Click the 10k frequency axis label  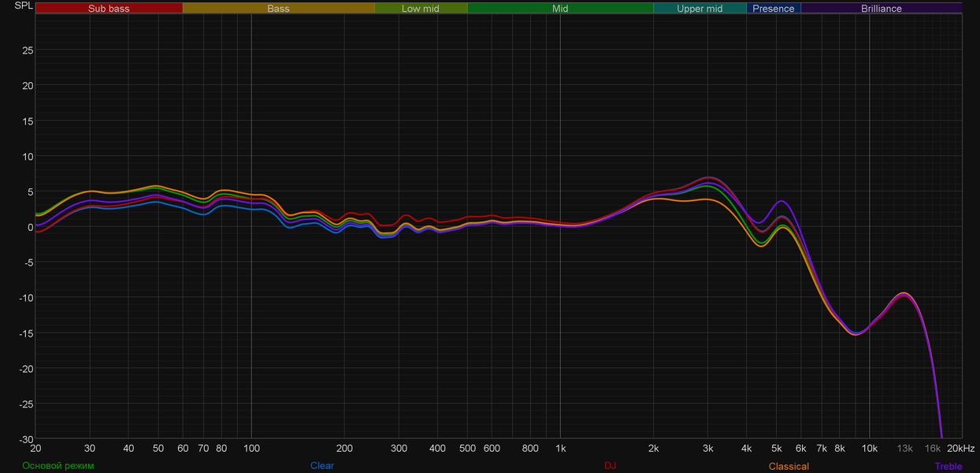coord(869,449)
